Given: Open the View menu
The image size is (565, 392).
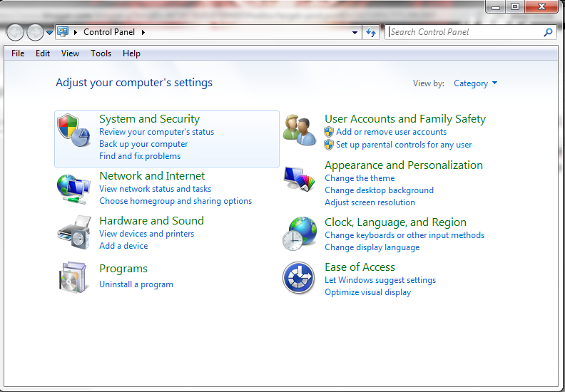Looking at the screenshot, I should coord(70,53).
